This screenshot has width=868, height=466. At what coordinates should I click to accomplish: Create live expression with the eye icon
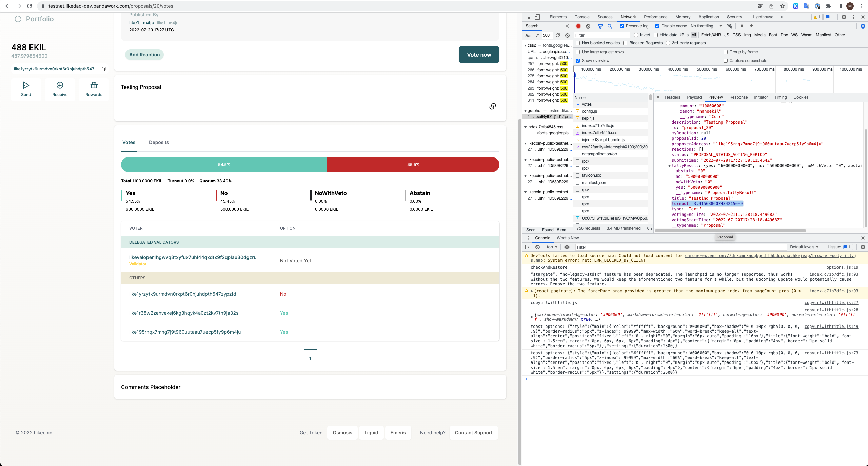567,247
